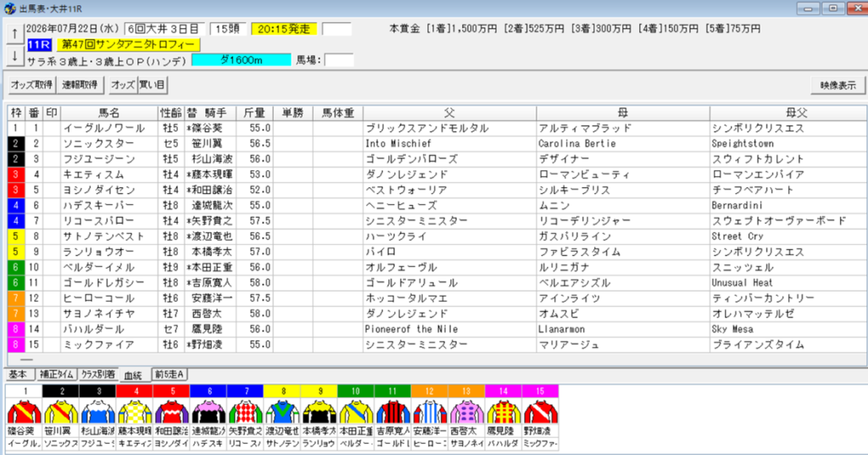The image size is (868, 455).
Task: Click the 母 column header
Action: pos(623,113)
